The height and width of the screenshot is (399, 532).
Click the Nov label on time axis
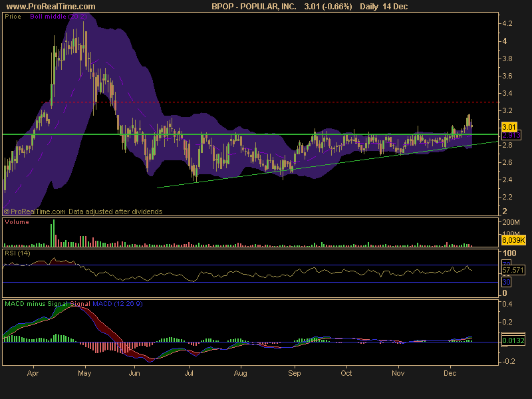coord(398,373)
